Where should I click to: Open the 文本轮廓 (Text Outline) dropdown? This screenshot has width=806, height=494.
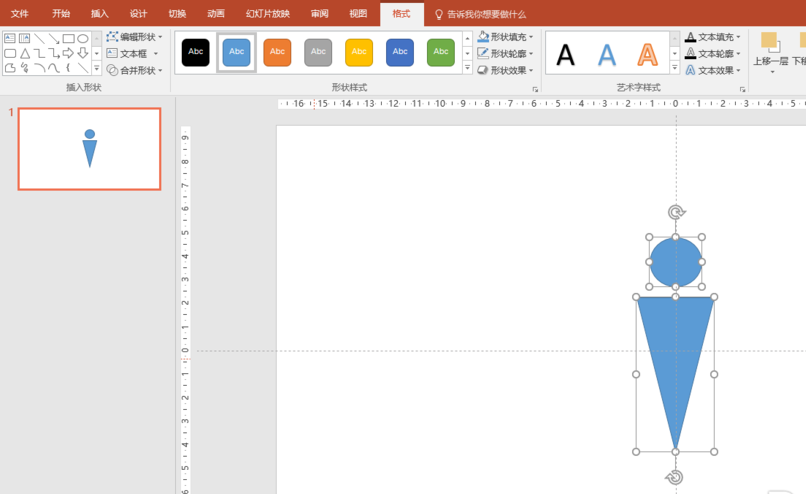click(714, 54)
